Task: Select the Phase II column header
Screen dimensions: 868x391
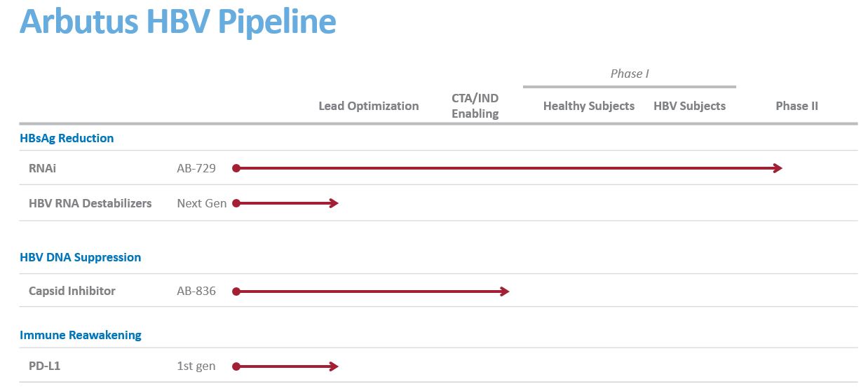Action: coord(796,106)
